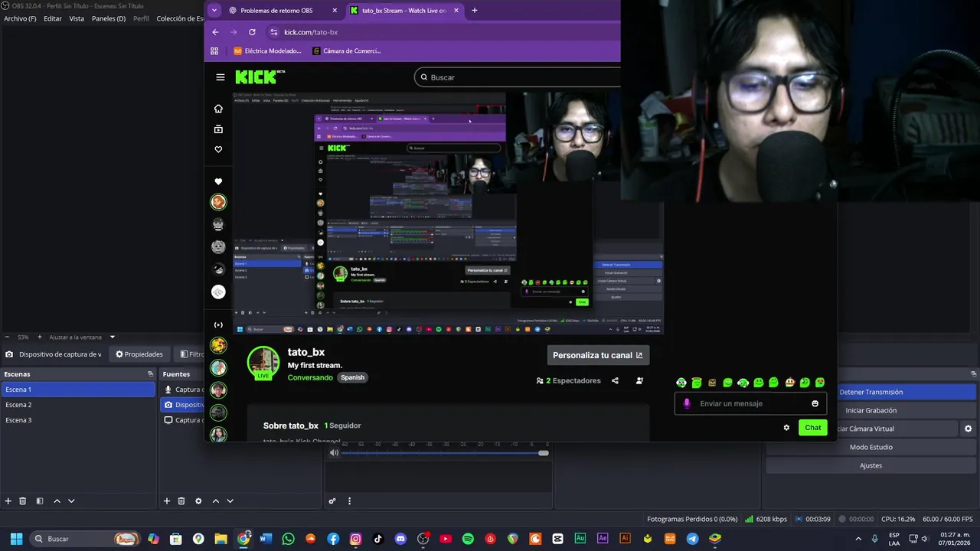Select Escena 1 in scenes list
The width and height of the screenshot is (980, 551).
(77, 390)
